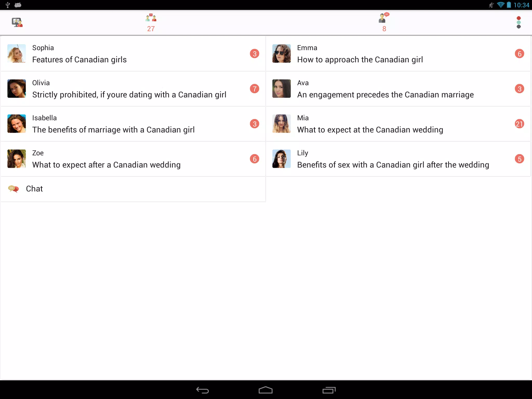Tap the speech bubbles icon next to Chat
532x399 pixels.
tap(14, 189)
